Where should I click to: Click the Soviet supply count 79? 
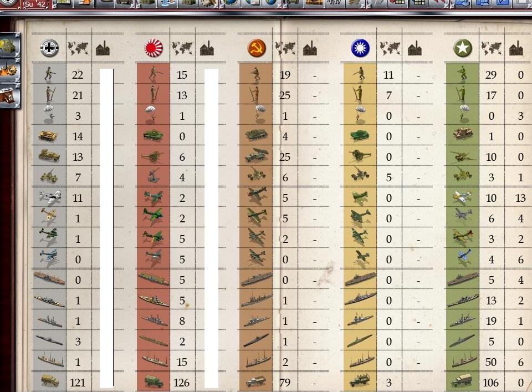click(285, 383)
